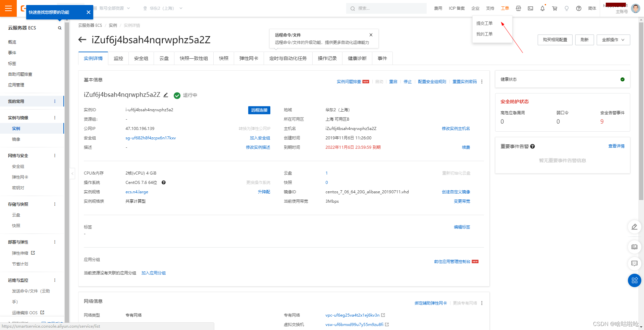The height and width of the screenshot is (330, 644).
Task: Open the help question mark icon
Action: pos(579,8)
